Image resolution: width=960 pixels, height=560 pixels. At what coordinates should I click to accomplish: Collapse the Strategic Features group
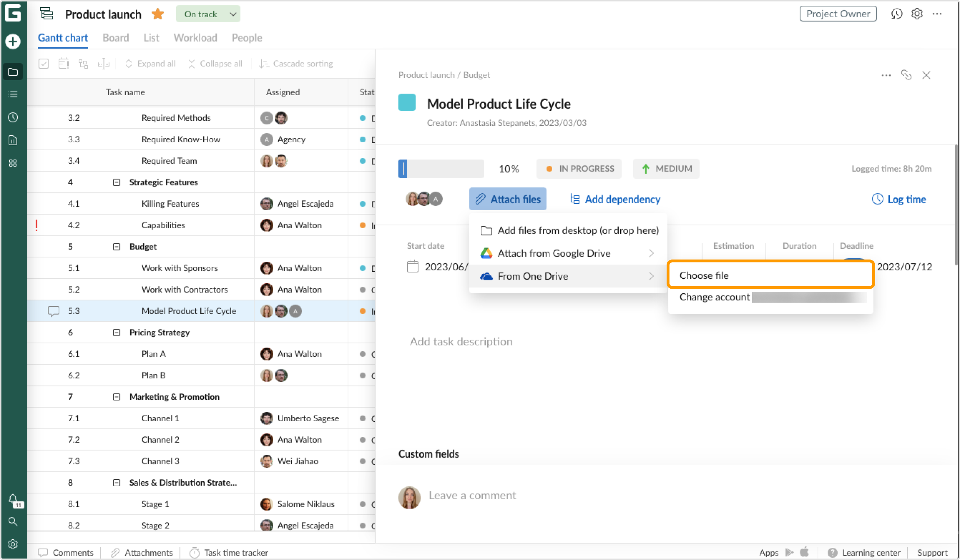(116, 183)
